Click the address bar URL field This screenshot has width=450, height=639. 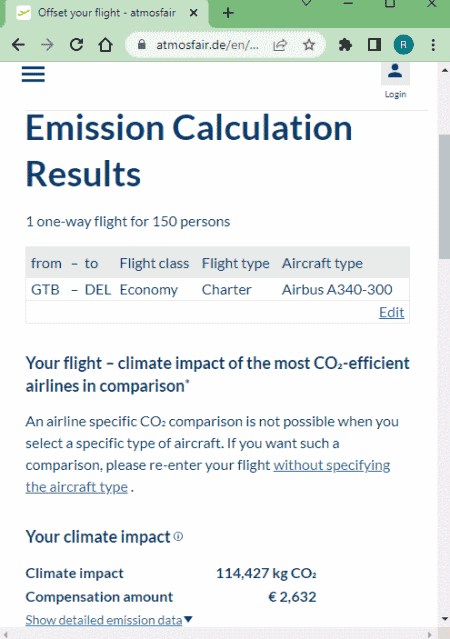point(207,44)
